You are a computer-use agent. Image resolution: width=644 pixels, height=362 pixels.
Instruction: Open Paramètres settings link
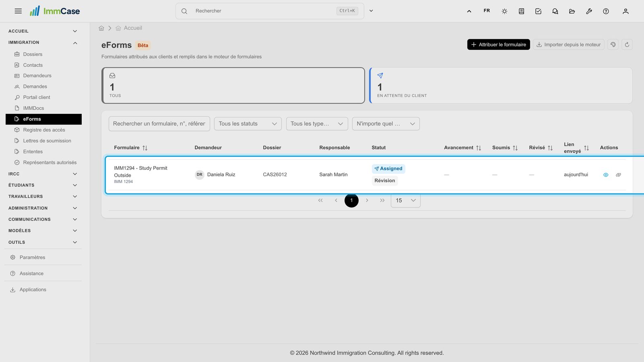click(x=32, y=257)
